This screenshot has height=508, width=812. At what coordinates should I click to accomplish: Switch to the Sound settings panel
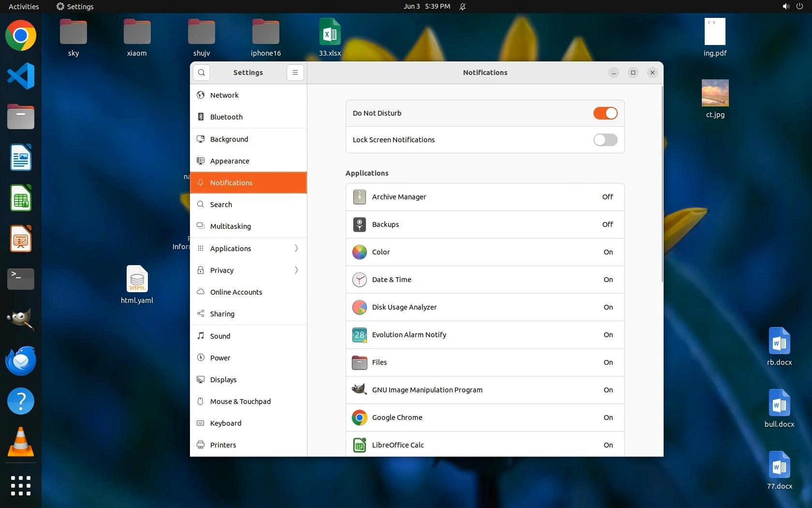[x=248, y=336]
